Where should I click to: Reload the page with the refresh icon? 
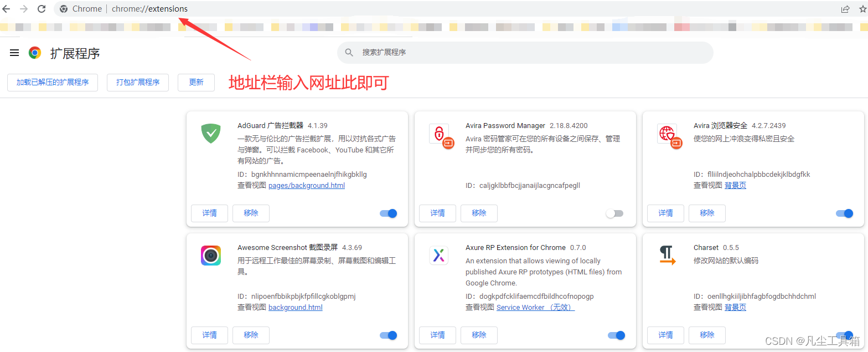point(42,9)
